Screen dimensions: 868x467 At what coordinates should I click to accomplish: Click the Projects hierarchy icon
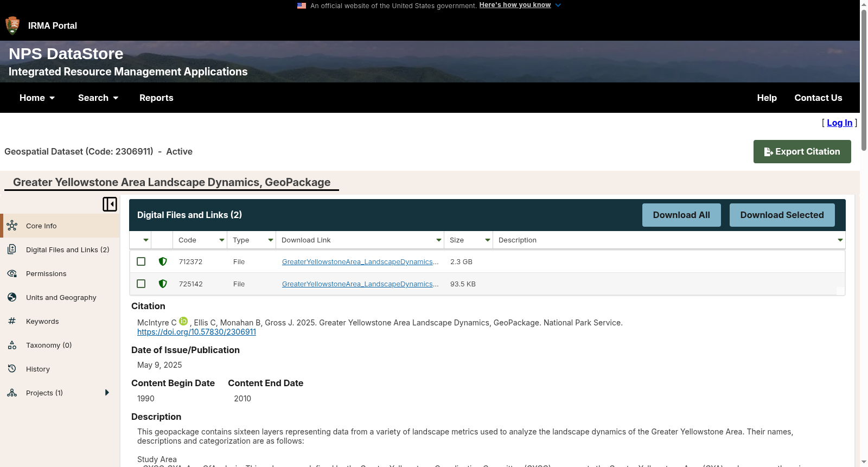(12, 393)
